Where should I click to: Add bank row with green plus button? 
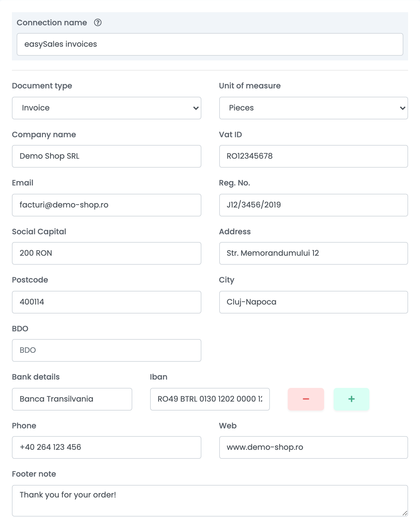coord(351,399)
